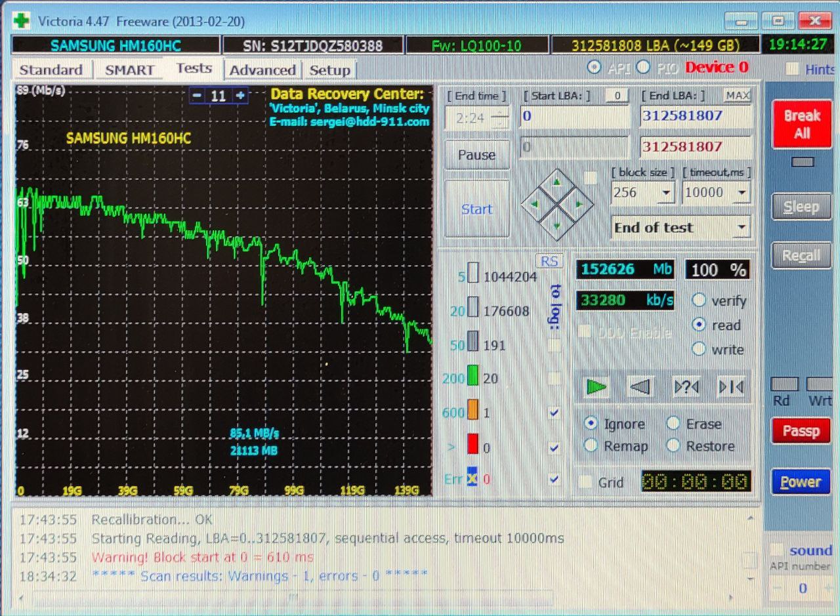Enable the Grid checkbox
Image resolution: width=840 pixels, height=616 pixels.
pos(585,482)
